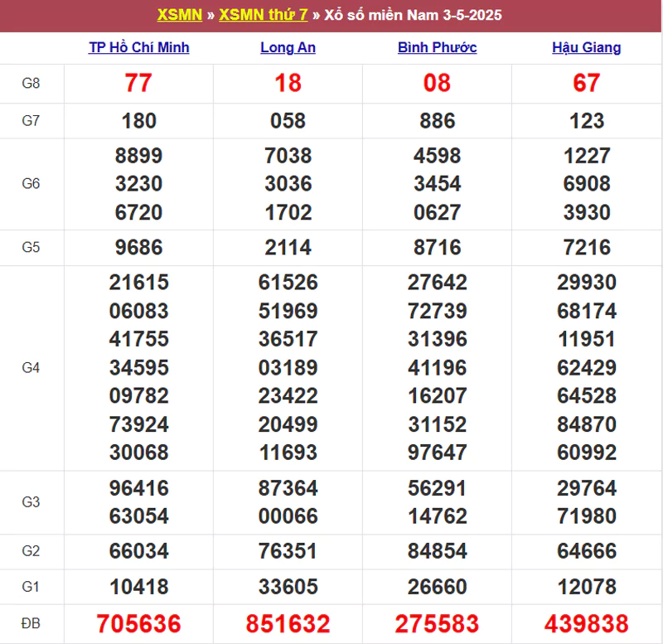Select G3 number 56291
Screen dimensions: 663x644
tap(438, 488)
